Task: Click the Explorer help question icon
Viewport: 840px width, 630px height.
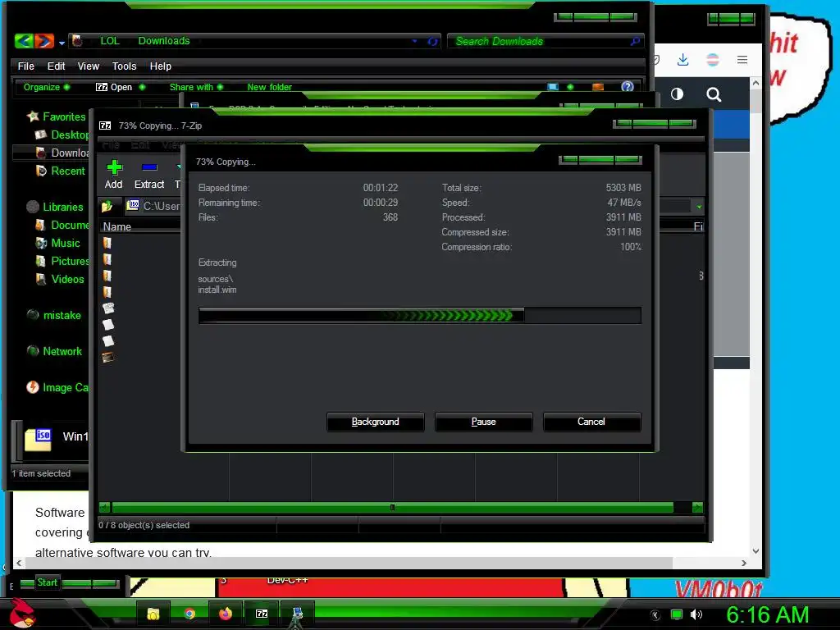Action: [x=628, y=87]
